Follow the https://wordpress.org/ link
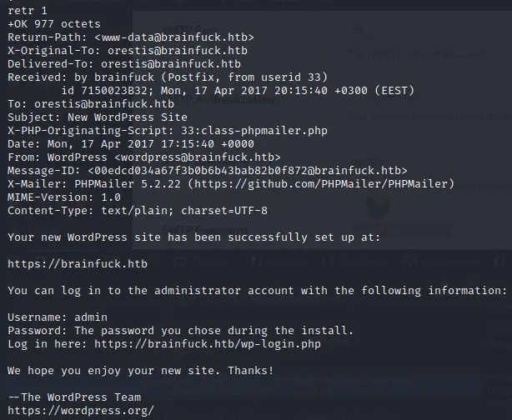This screenshot has width=512, height=420. pyautogui.click(x=81, y=410)
